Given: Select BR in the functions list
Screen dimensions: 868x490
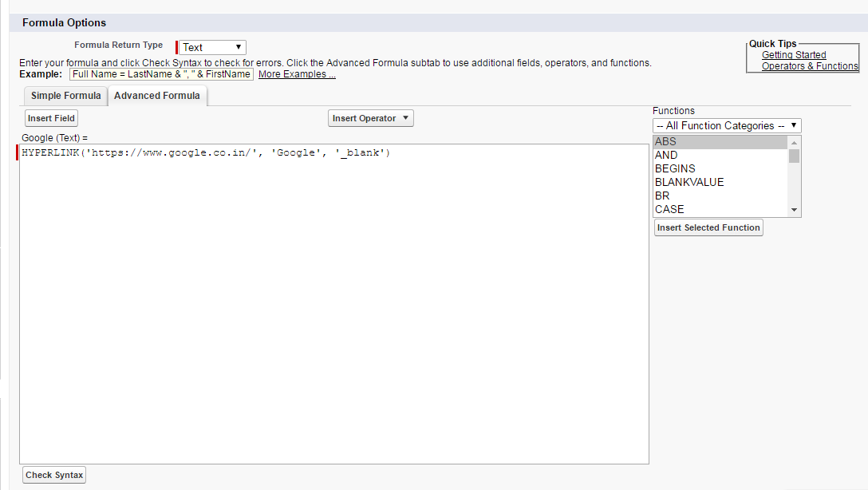Looking at the screenshot, I should (x=720, y=196).
